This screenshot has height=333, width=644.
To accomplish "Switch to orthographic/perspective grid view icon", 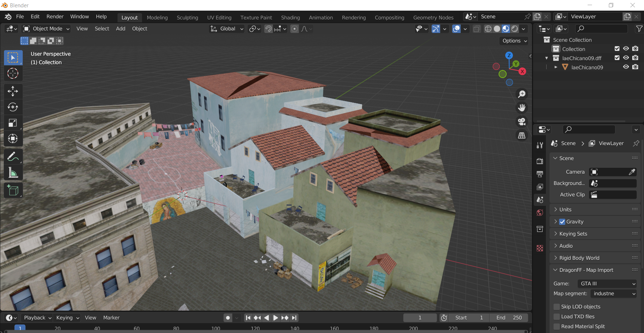I will 522,136.
